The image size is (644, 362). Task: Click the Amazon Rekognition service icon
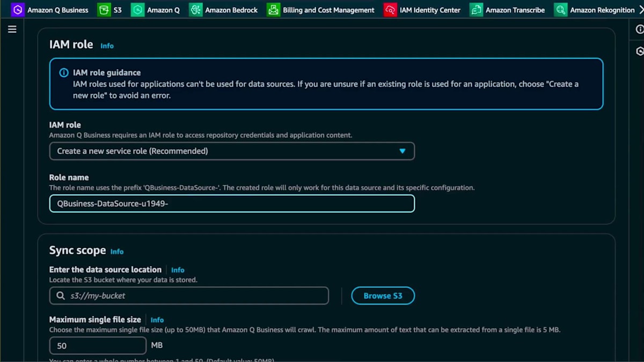(561, 10)
